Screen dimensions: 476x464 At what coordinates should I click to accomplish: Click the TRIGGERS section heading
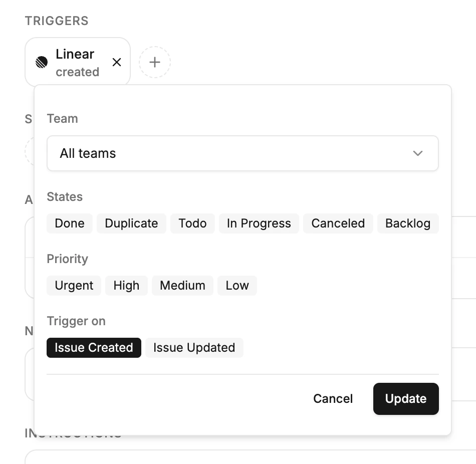(x=57, y=21)
